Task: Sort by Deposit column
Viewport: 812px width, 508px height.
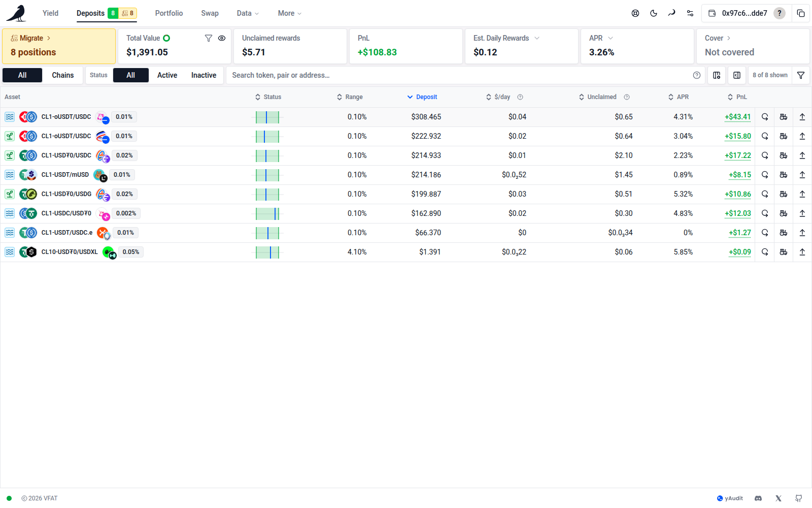Action: pyautogui.click(x=422, y=97)
